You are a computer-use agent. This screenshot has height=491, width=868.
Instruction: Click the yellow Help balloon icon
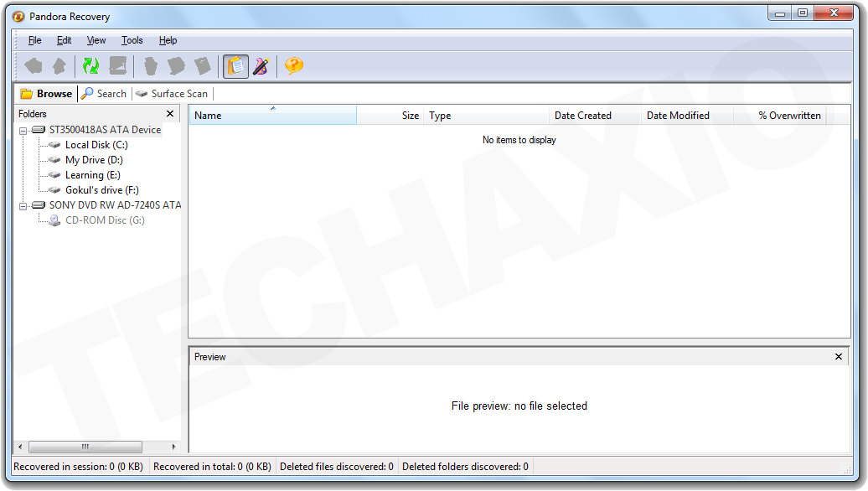[x=293, y=65]
